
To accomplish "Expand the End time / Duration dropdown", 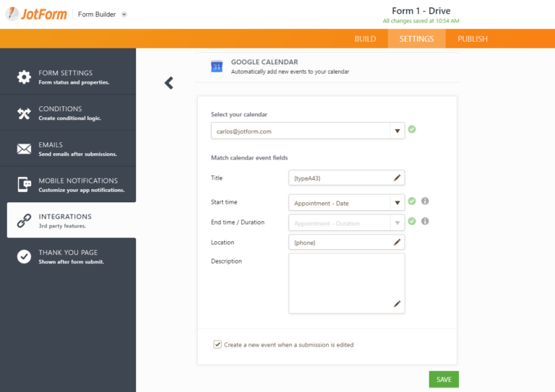I will [x=397, y=223].
